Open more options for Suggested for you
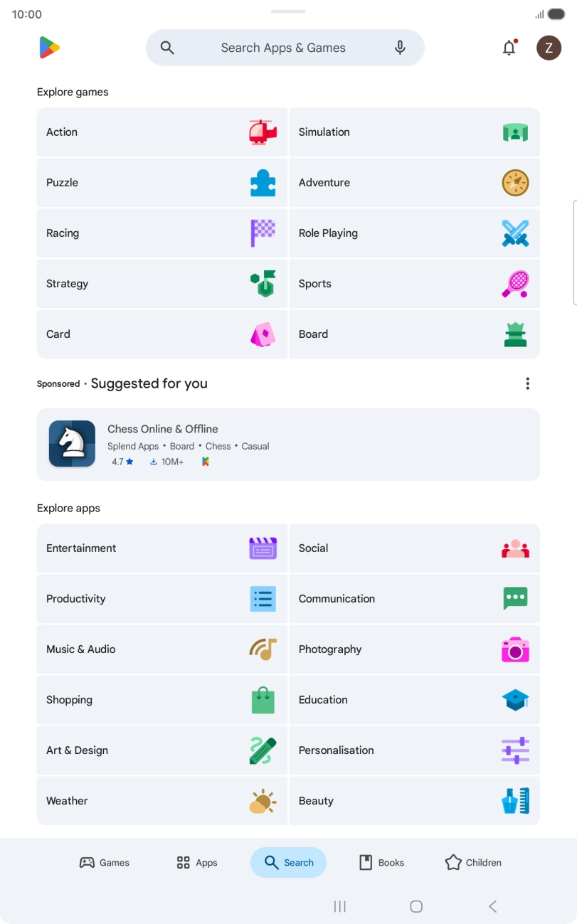The image size is (577, 924). 527,384
